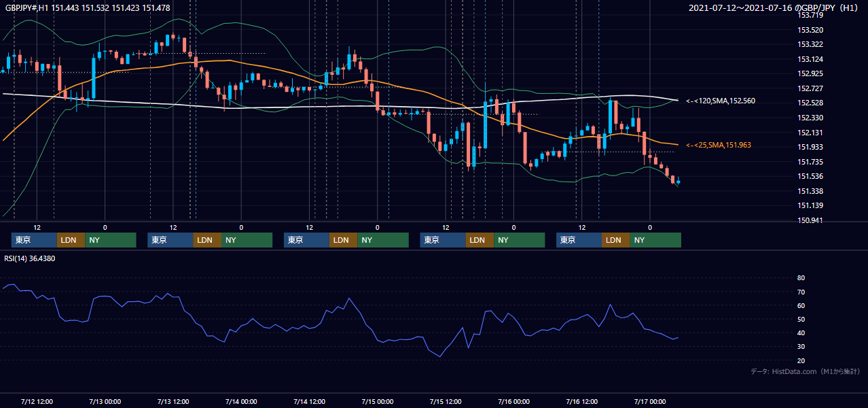This screenshot has height=408, width=868.
Task: Click price axis value 151.338
Action: coord(810,191)
